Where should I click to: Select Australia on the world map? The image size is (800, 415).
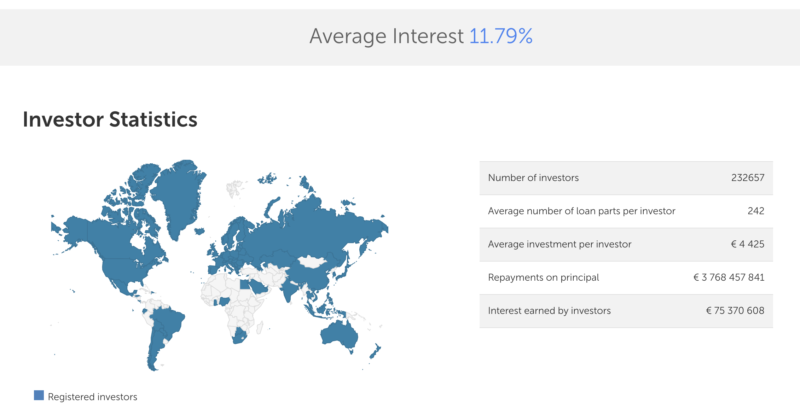[340, 333]
